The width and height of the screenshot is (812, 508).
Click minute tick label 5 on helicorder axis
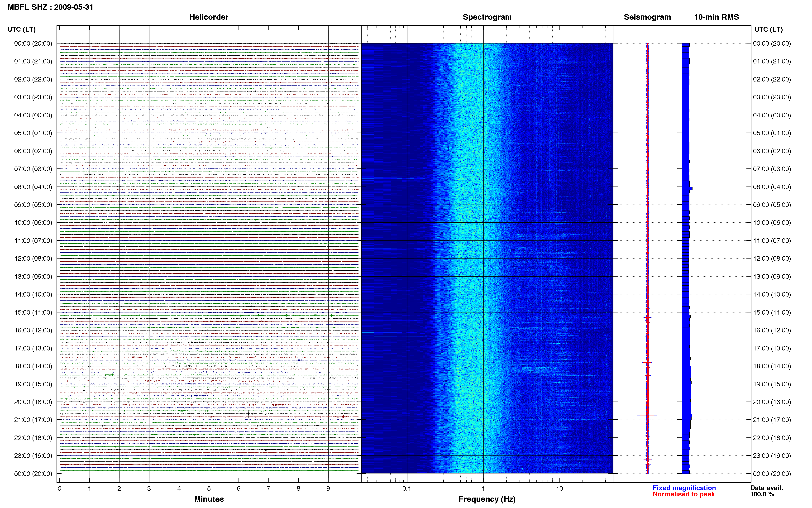(x=209, y=489)
